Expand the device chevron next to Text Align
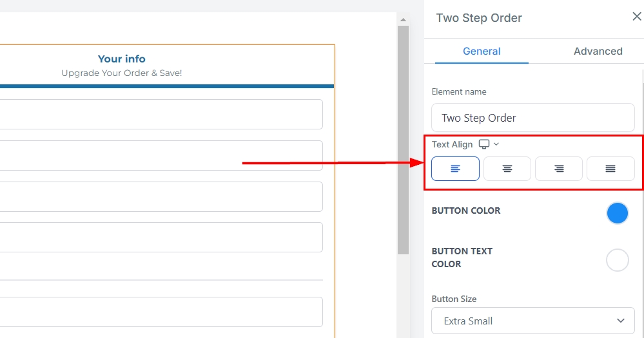Screen dimensions: 644x338 [x=496, y=144]
